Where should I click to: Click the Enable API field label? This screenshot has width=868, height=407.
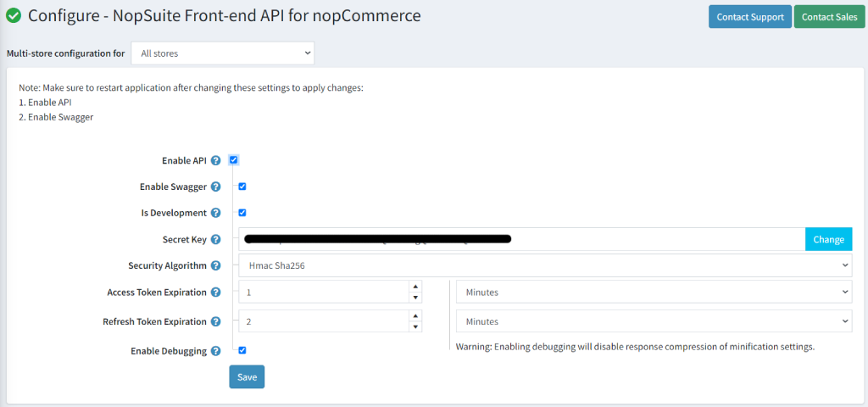coord(184,160)
